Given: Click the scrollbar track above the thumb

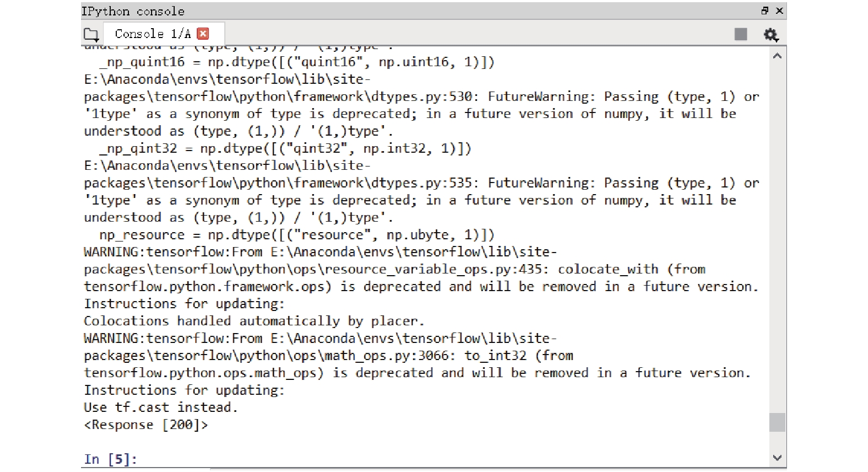Looking at the screenshot, I should click(777, 237).
